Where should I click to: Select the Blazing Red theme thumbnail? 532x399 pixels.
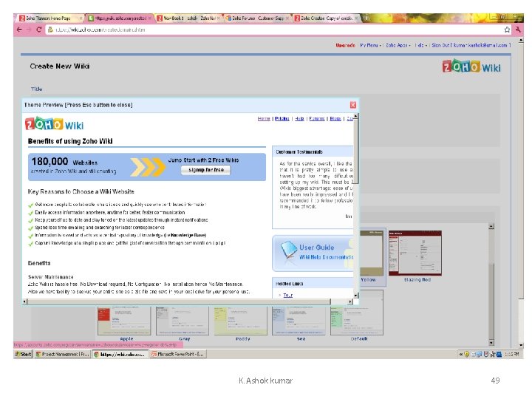click(x=415, y=253)
